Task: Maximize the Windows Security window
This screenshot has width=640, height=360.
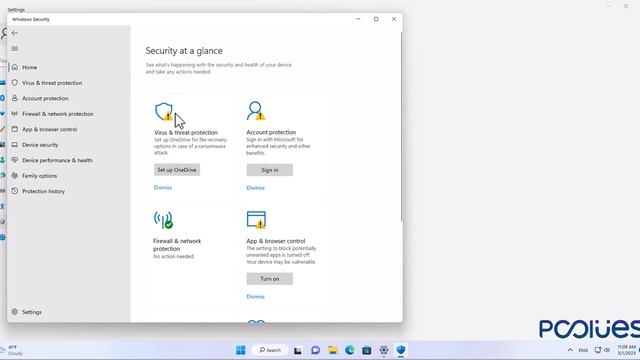Action: coord(376,19)
